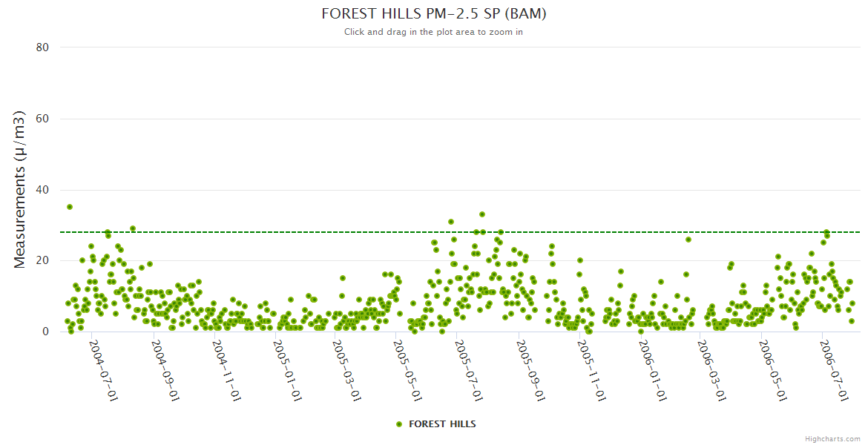Click the 2006-03-01 x-axis label
This screenshot has width=868, height=445.
click(712, 370)
